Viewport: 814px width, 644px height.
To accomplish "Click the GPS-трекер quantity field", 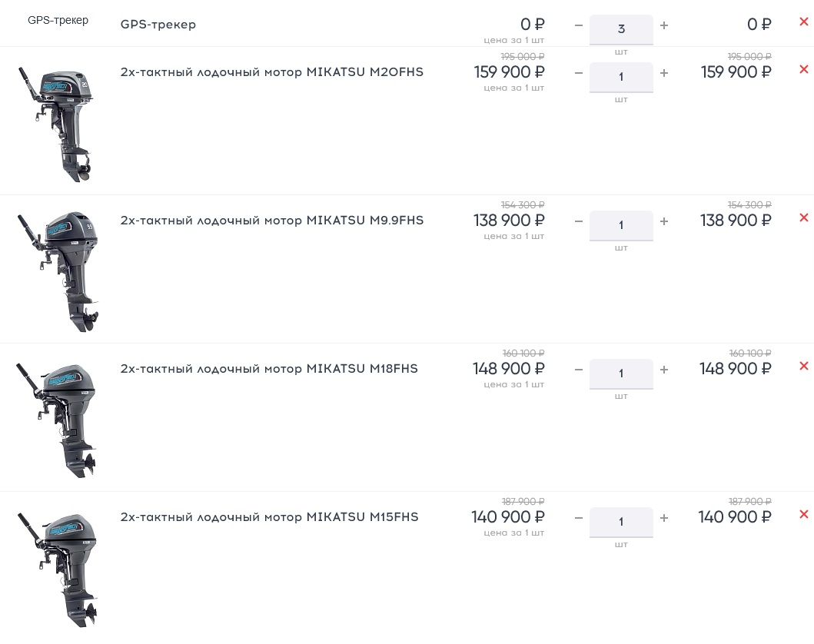I will pyautogui.click(x=621, y=29).
